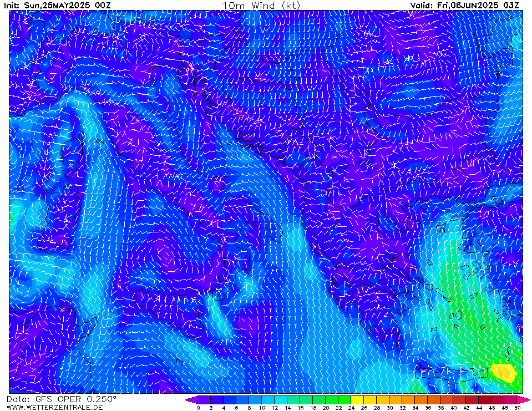
Task: Click the '24' legend scale label
Action: click(x=351, y=408)
